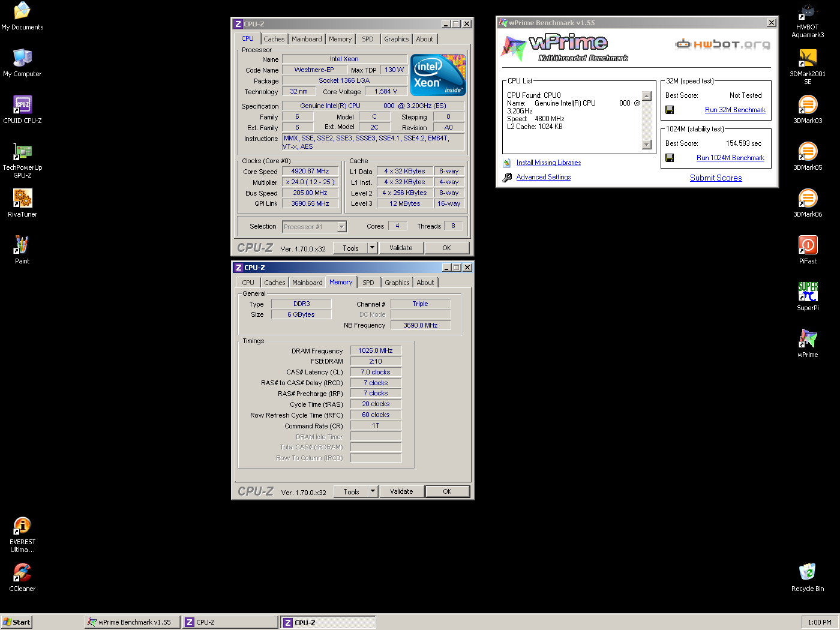The width and height of the screenshot is (840, 630).
Task: Click the DRAM Frequency 1025.0 MHz value
Action: tap(376, 350)
